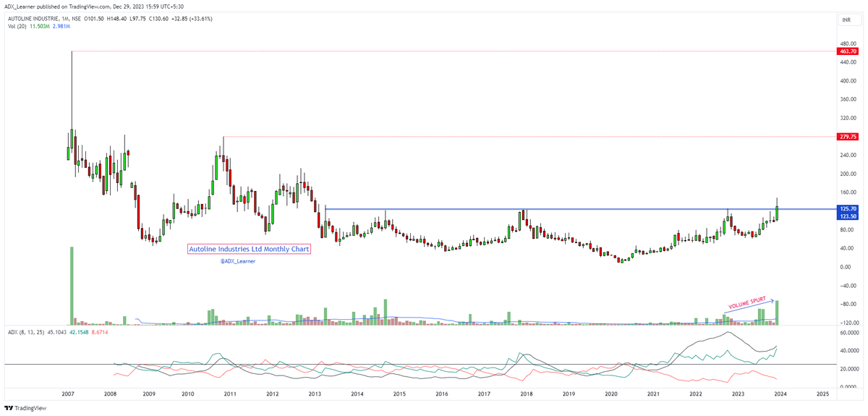Select the ADX (8, 13, 25) indicator label
868x416 pixels.
(x=25, y=331)
